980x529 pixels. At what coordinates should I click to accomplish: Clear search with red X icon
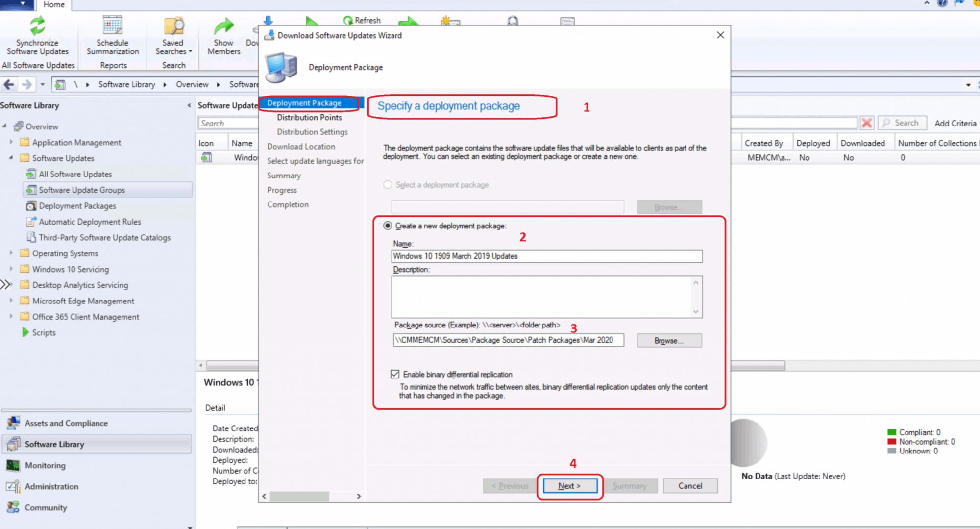(867, 123)
